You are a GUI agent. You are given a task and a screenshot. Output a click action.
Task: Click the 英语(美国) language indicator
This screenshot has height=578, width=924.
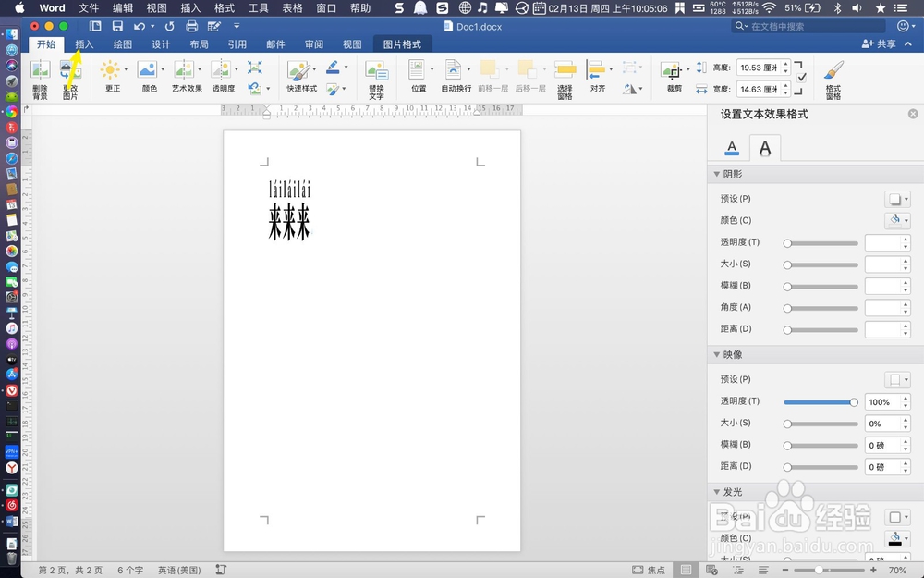pos(179,570)
